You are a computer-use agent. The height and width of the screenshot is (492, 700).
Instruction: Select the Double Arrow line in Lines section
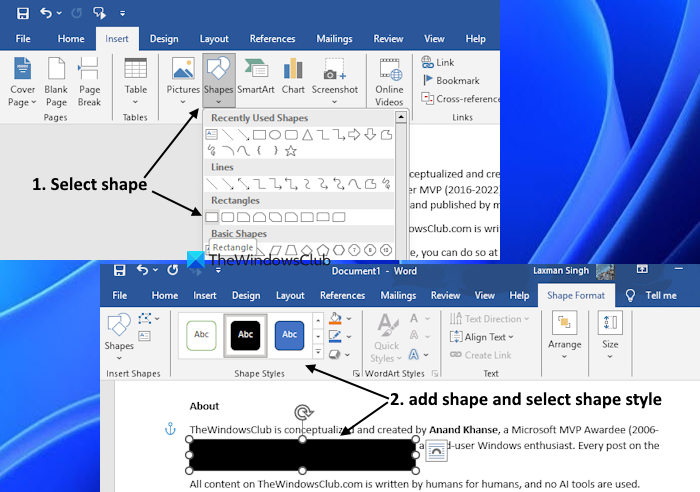coord(243,183)
